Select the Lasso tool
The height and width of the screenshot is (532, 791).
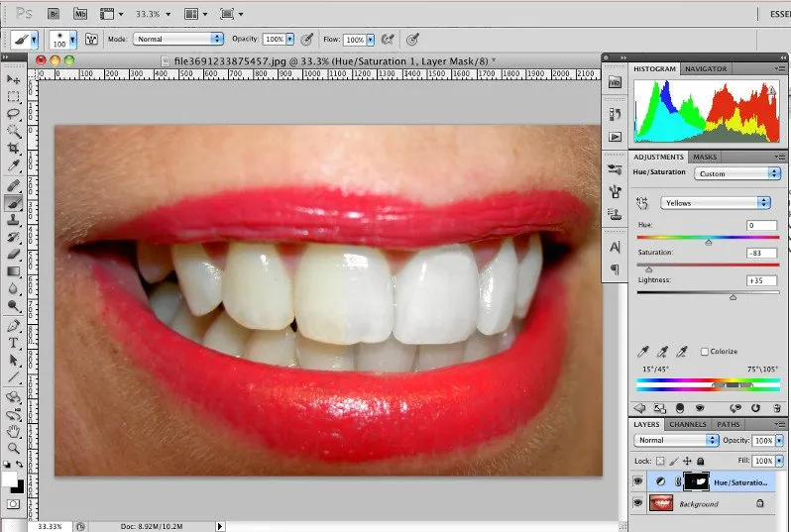tap(14, 114)
